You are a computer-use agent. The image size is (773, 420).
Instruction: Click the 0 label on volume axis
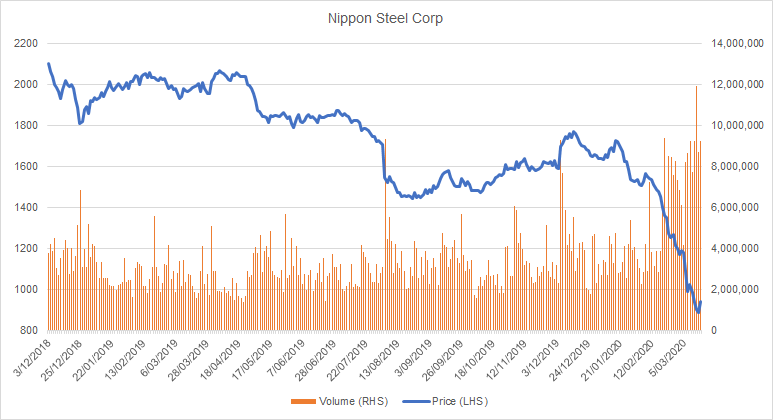tap(715, 331)
